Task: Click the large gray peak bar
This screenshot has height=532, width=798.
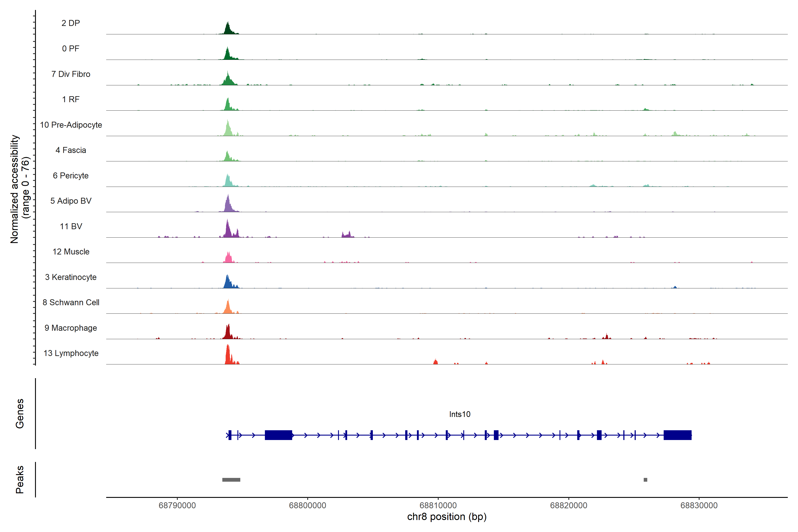Action: [231, 480]
